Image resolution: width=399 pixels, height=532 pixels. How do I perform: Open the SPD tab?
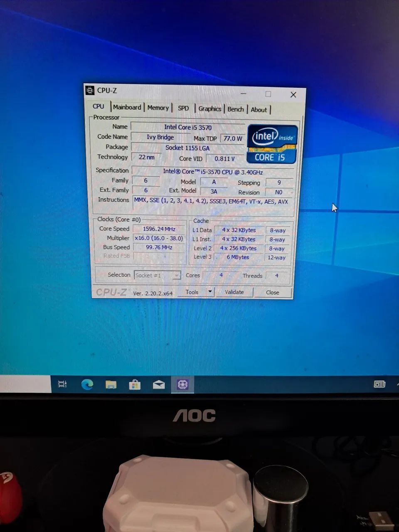183,108
